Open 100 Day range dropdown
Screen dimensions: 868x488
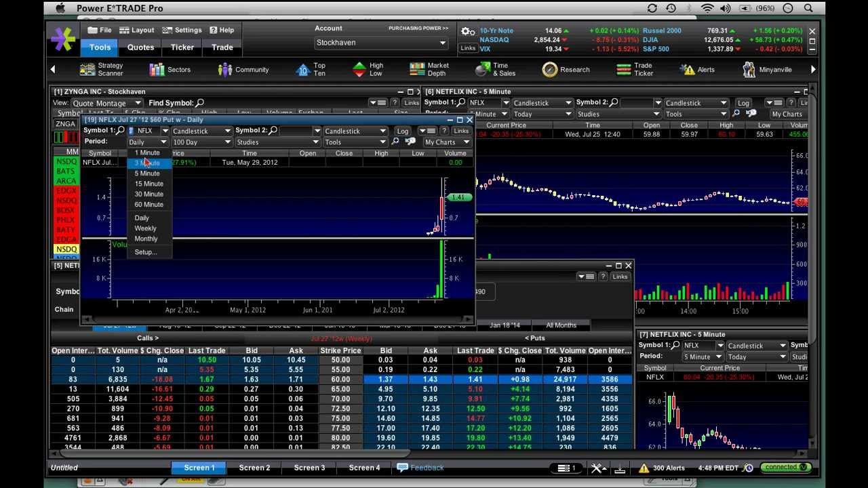pyautogui.click(x=201, y=142)
